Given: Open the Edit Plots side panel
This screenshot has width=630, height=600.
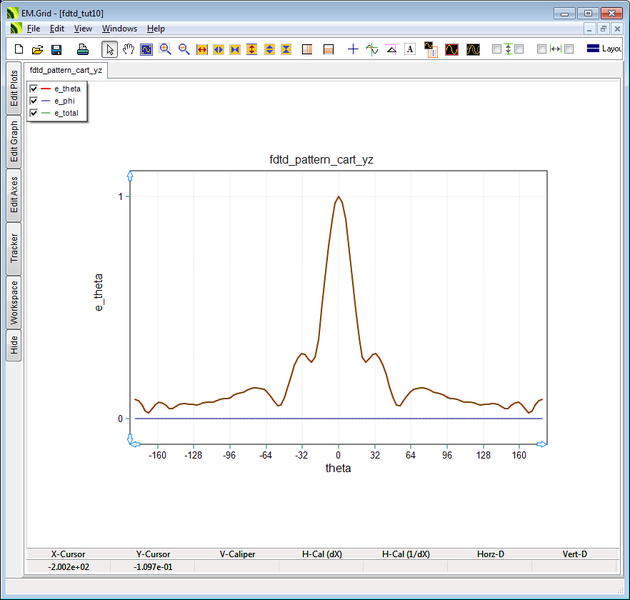Looking at the screenshot, I should click(14, 89).
